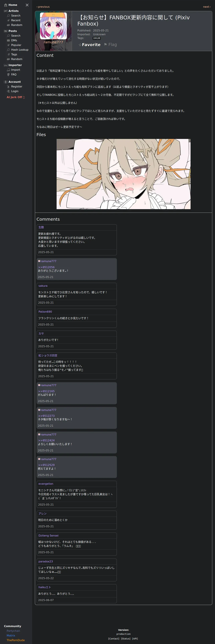
Task: Click the Login icon in sidebar
Action: click(x=9, y=91)
